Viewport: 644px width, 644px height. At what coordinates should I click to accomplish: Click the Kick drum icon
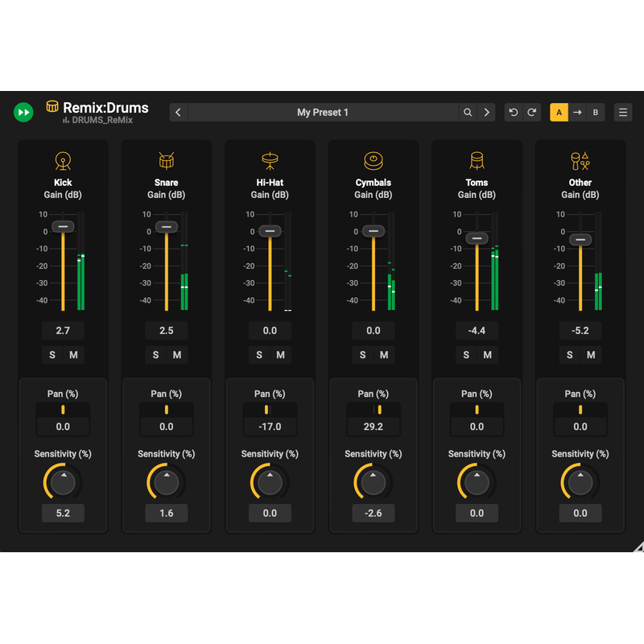[63, 161]
